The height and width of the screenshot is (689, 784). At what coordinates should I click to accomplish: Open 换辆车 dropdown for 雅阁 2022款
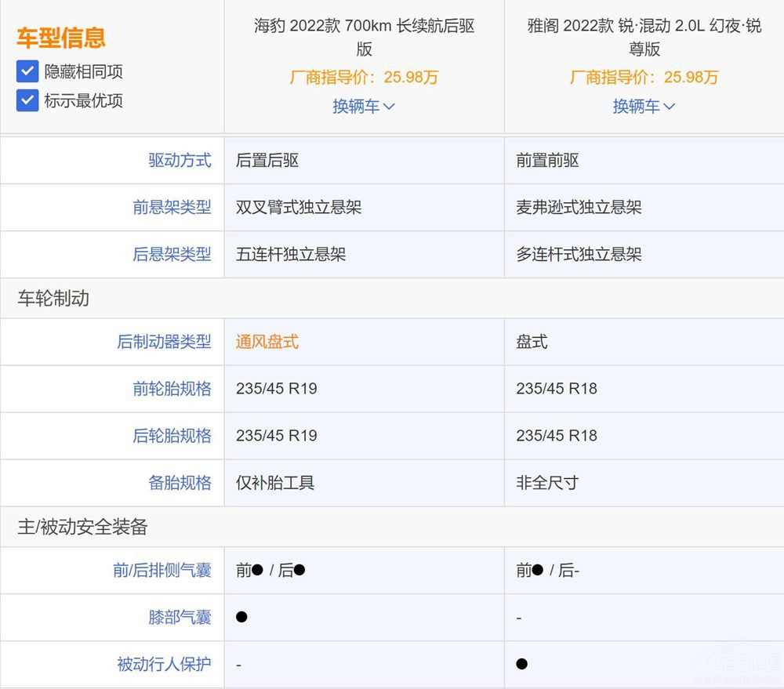click(x=644, y=107)
